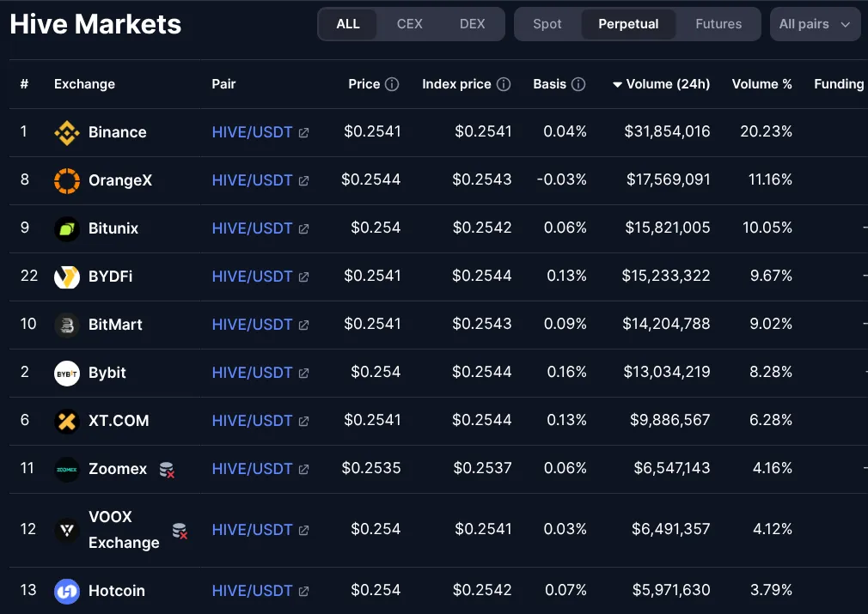Switch to the Futures markets tab
868x614 pixels.
pyautogui.click(x=718, y=24)
